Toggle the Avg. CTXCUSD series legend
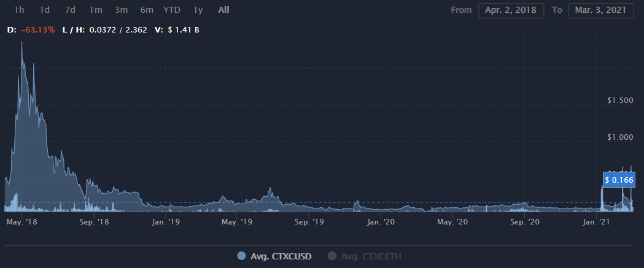 pos(275,256)
